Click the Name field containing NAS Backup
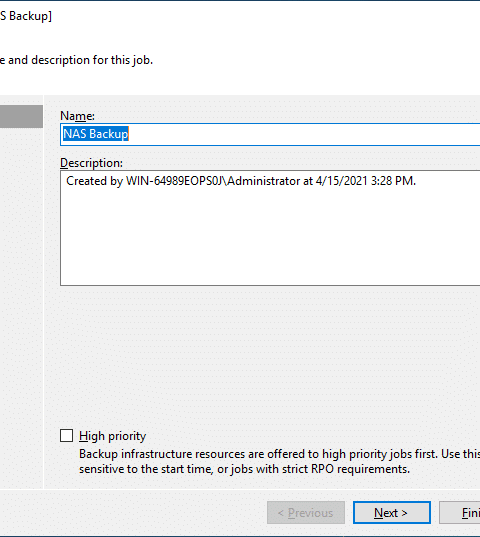This screenshot has width=480, height=537. (270, 134)
